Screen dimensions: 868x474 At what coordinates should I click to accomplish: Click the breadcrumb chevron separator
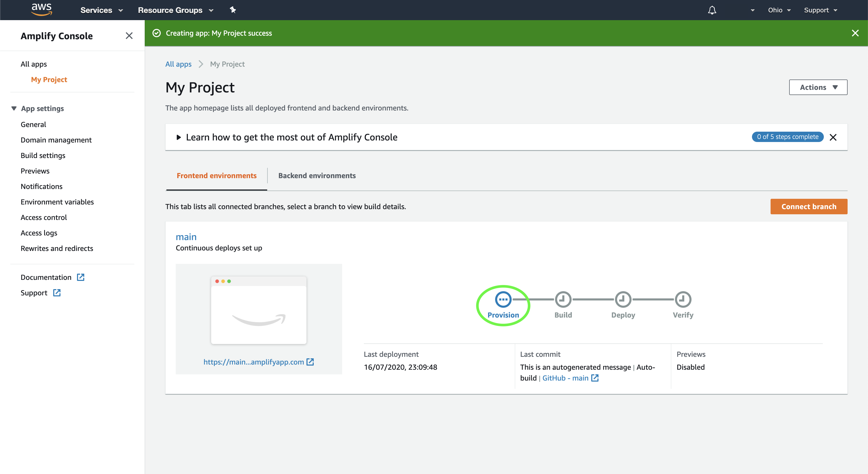tap(201, 64)
